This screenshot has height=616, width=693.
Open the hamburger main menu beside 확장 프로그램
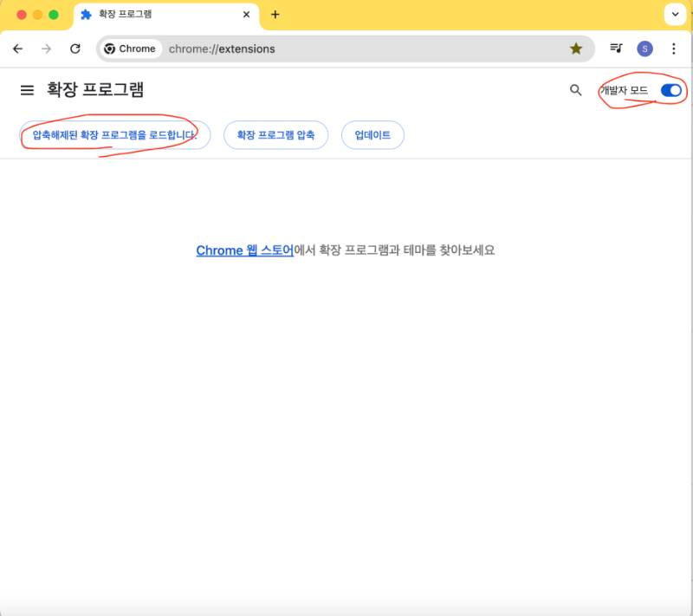(x=27, y=90)
